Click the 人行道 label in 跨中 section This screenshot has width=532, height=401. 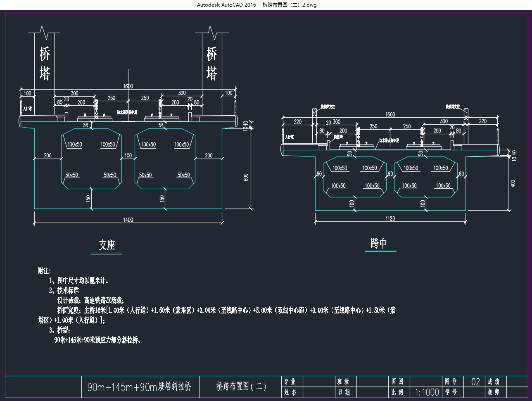289,137
